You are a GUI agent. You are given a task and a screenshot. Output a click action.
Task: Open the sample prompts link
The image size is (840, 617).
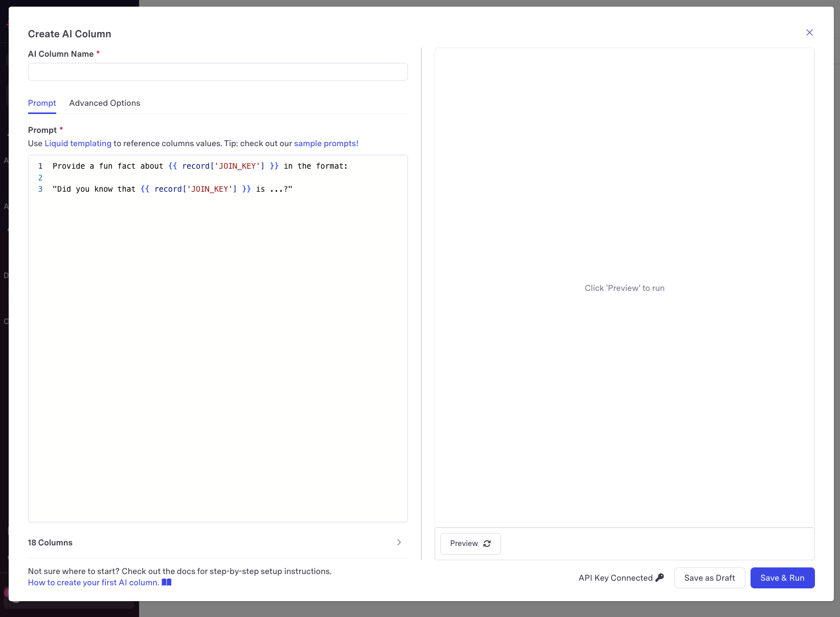326,144
